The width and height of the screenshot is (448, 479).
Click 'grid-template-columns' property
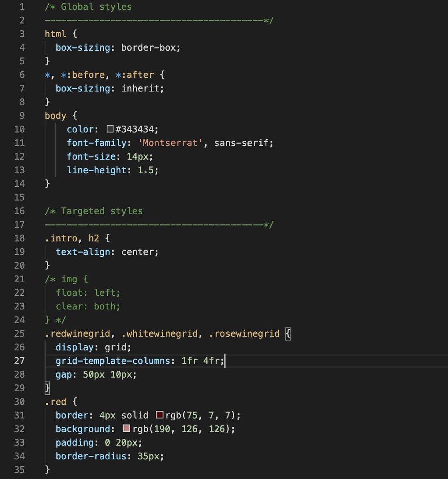(x=113, y=360)
